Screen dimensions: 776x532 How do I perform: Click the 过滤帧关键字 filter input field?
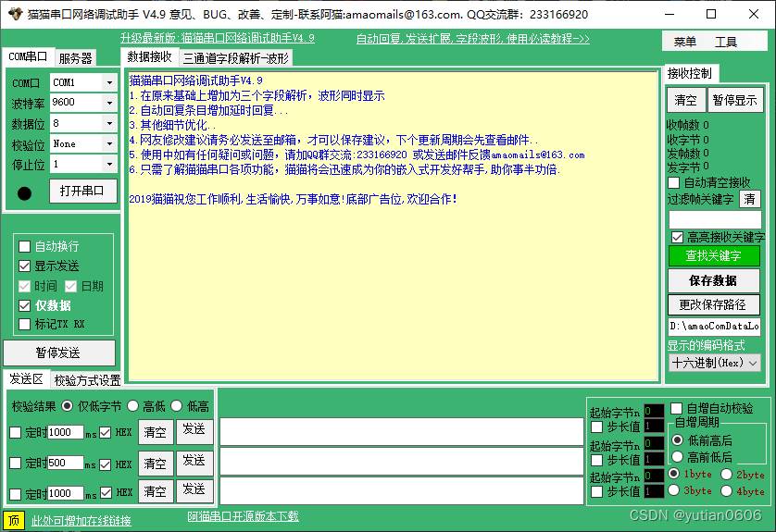(715, 219)
